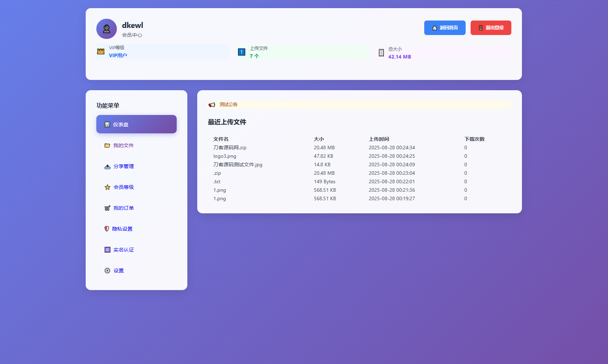The image size is (608, 364).
Task: Click the 上传时间 column header
Action: 379,139
